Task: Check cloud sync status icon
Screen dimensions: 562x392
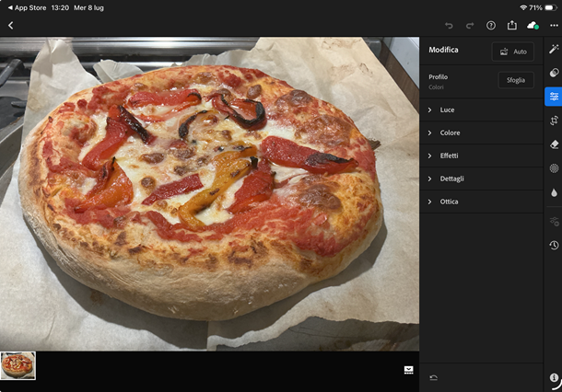Action: pos(533,26)
